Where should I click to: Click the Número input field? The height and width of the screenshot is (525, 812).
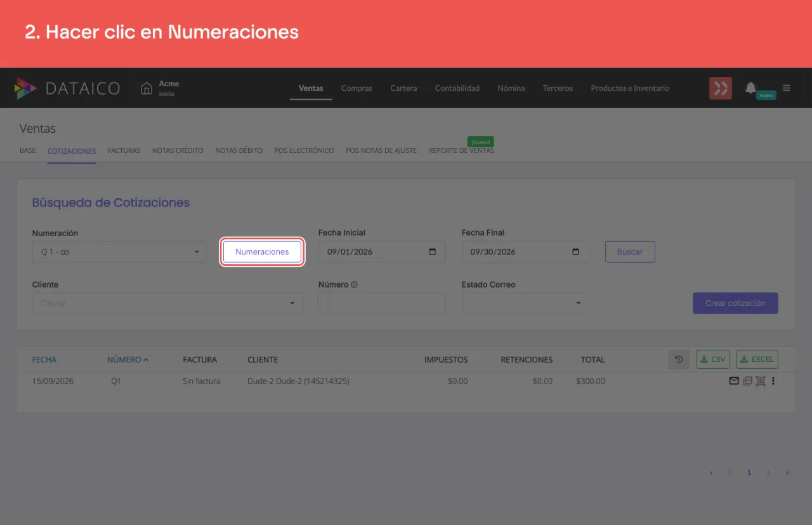click(x=382, y=303)
